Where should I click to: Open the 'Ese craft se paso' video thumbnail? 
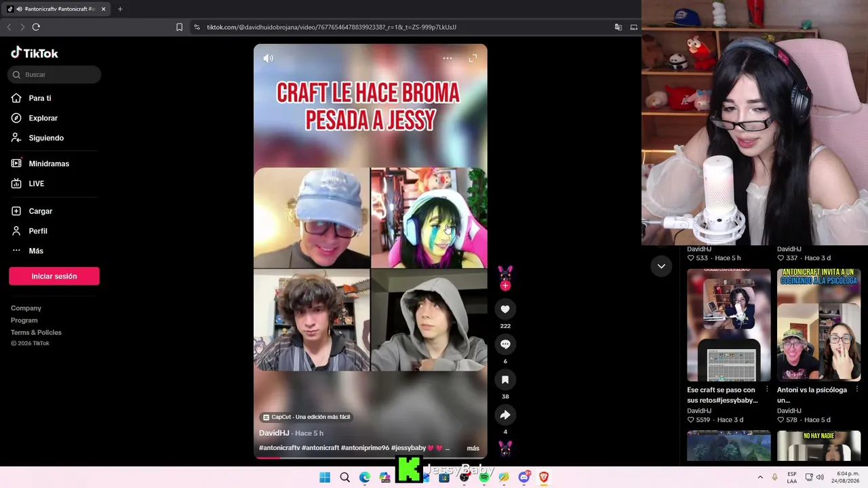[x=729, y=325]
